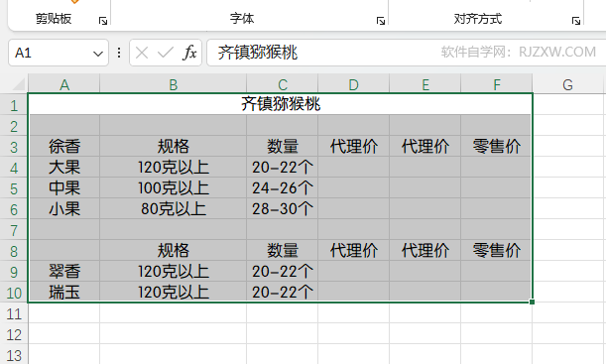Select column G header
The height and width of the screenshot is (364, 606).
[x=567, y=84]
